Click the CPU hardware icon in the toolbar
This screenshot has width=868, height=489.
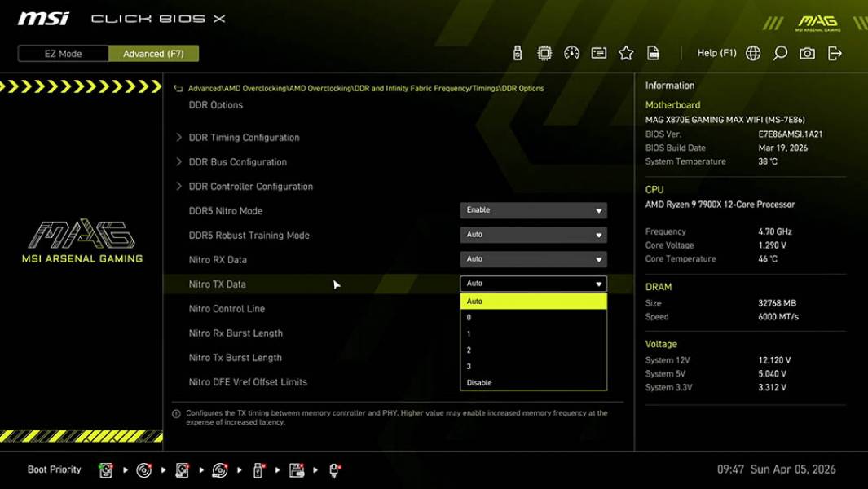point(545,52)
